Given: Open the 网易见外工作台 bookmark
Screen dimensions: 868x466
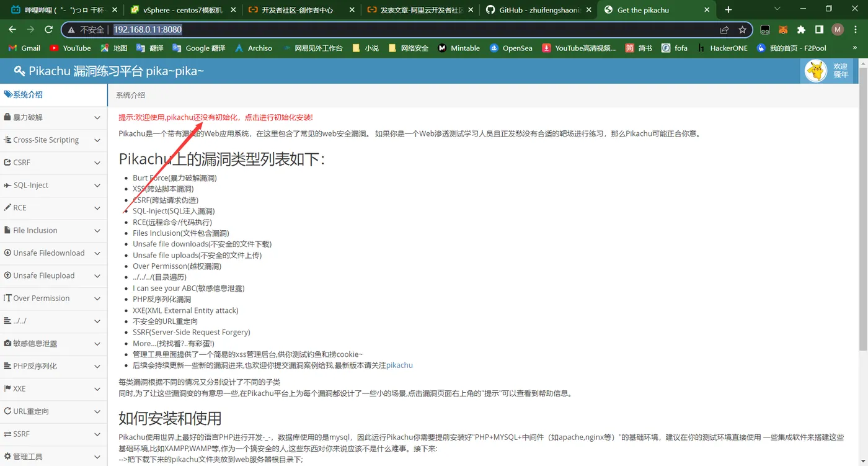Looking at the screenshot, I should (312, 48).
